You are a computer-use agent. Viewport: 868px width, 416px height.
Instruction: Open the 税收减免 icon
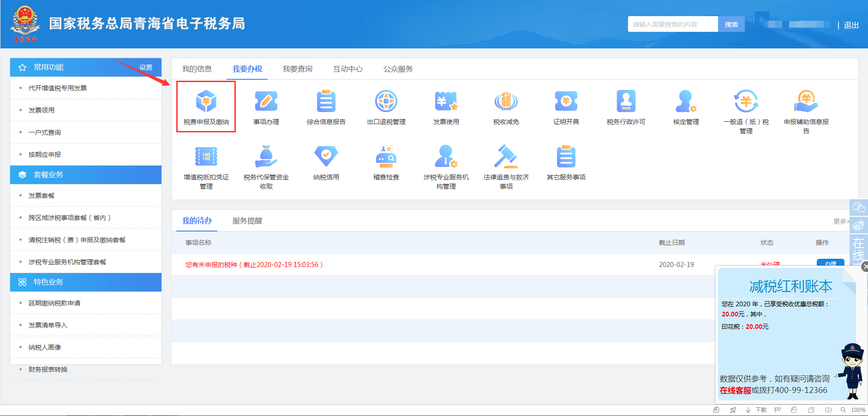click(506, 101)
